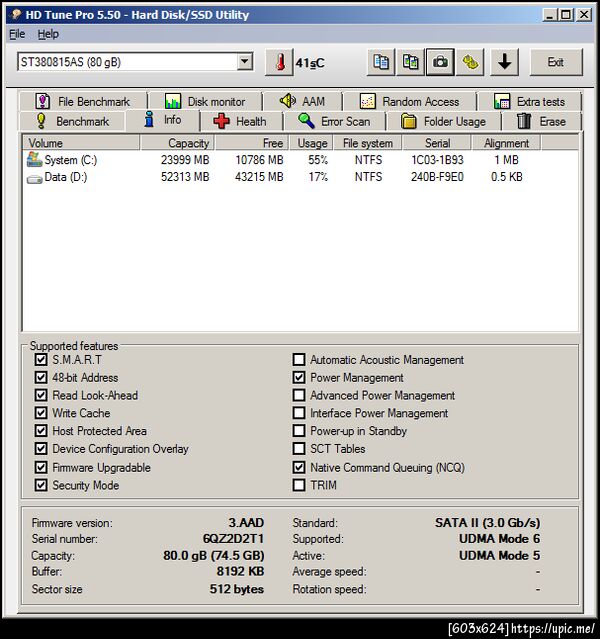Switch to the Benchmark tab

[73, 121]
